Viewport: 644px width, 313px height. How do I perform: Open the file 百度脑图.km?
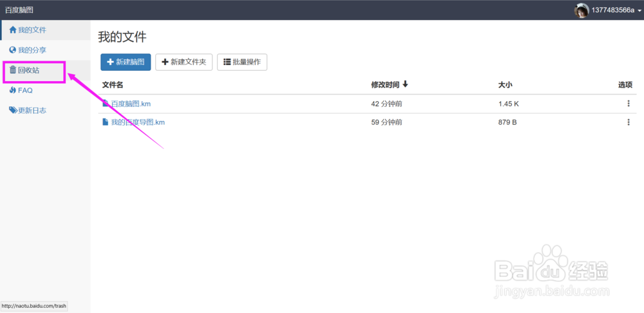tap(131, 104)
